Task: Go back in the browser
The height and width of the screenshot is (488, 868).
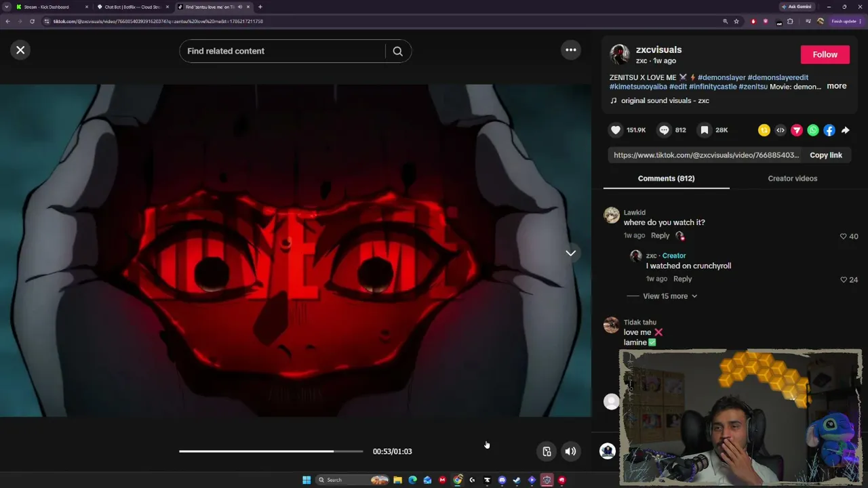Action: pos(7,21)
